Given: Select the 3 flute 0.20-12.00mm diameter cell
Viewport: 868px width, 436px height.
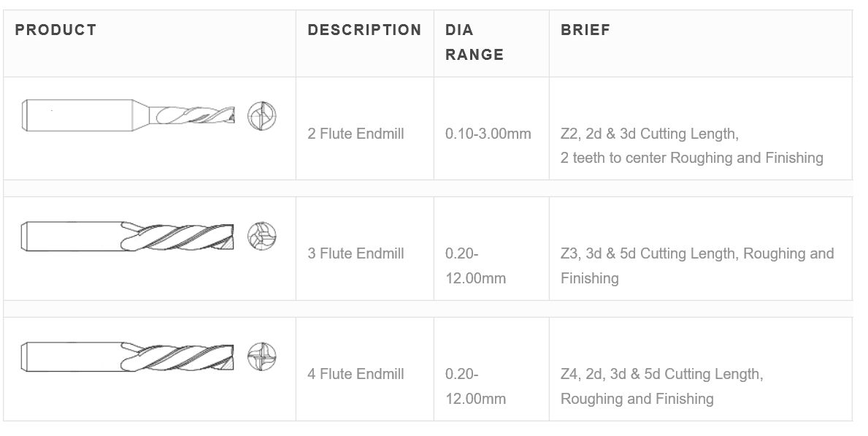Looking at the screenshot, I should (x=475, y=266).
